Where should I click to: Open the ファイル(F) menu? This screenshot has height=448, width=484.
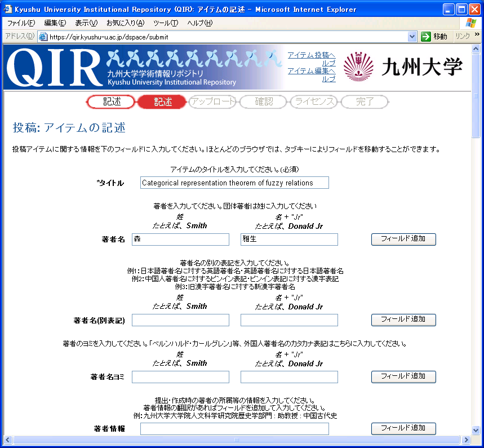tap(21, 23)
